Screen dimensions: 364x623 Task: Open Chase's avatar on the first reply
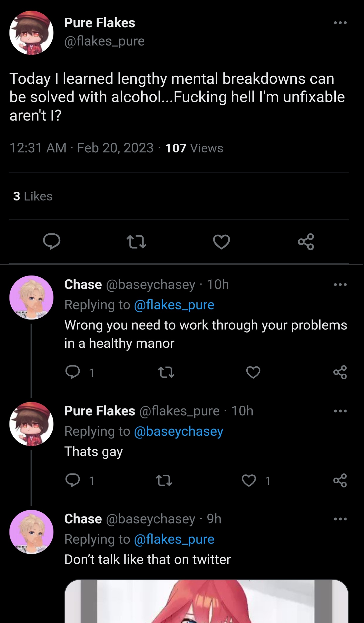[31, 298]
